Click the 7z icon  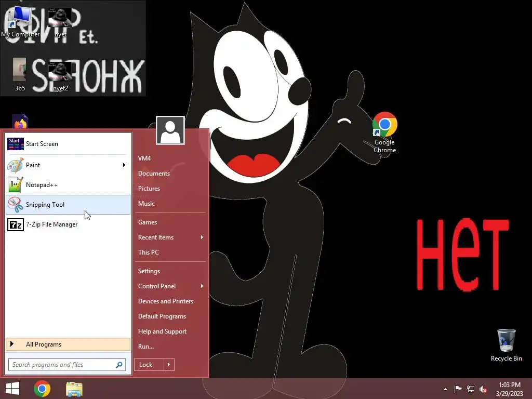coord(15,224)
